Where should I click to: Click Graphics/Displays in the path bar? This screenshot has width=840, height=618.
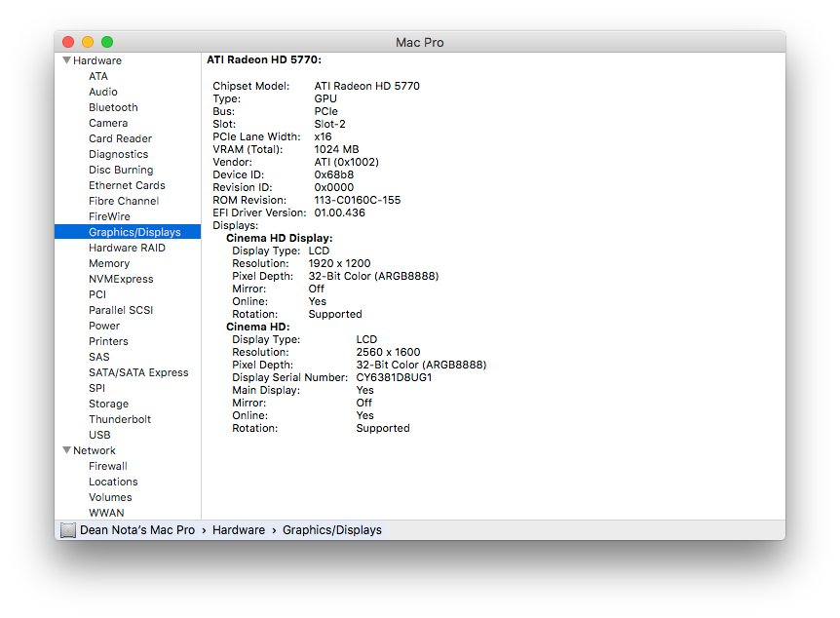[x=331, y=530]
